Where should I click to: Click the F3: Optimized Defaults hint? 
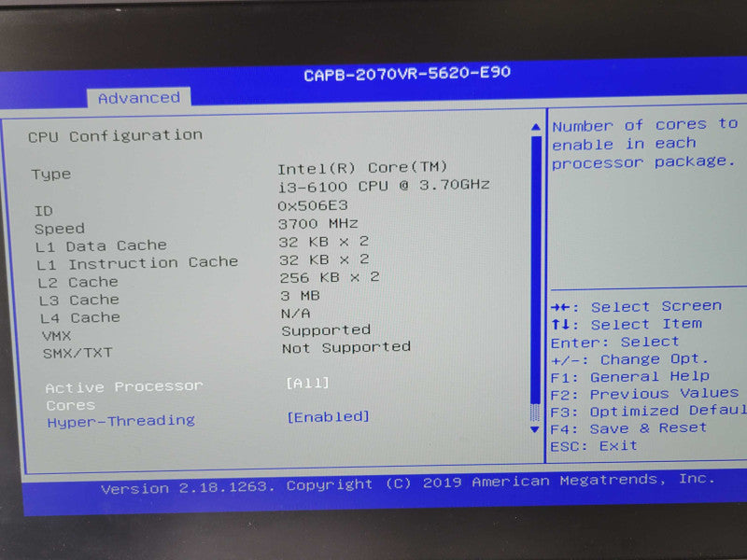648,411
